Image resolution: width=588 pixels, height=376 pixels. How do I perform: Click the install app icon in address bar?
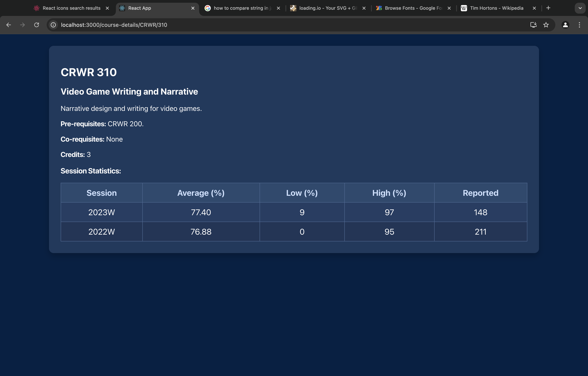pyautogui.click(x=533, y=25)
